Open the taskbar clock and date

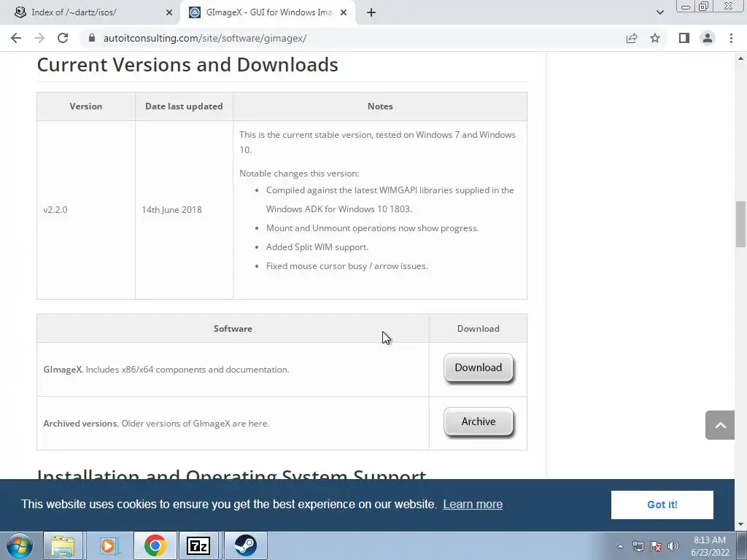coord(710,546)
